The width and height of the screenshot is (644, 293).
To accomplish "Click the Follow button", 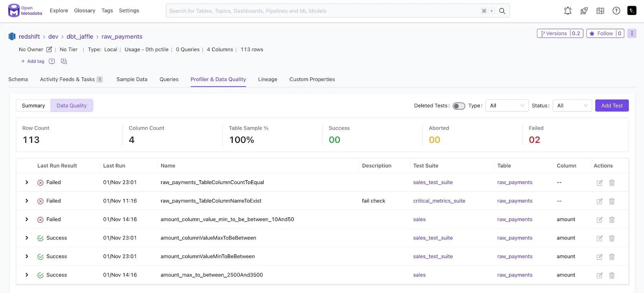I will (605, 33).
